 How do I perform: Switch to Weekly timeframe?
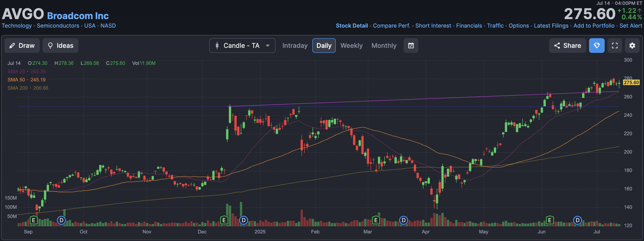[x=351, y=46]
